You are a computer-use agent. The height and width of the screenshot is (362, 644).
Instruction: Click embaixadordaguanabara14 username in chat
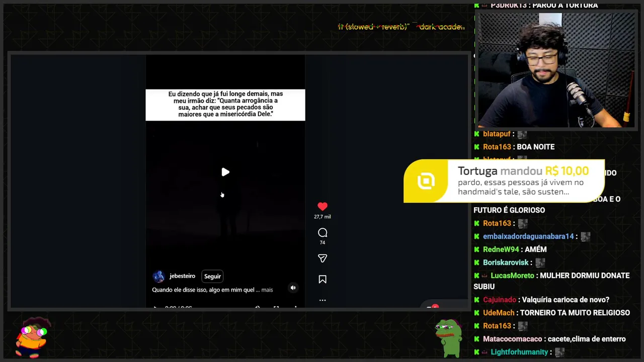click(528, 236)
